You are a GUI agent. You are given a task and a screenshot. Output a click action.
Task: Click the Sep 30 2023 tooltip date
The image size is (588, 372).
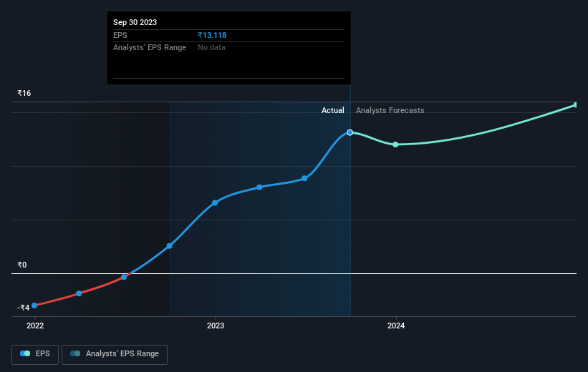135,22
